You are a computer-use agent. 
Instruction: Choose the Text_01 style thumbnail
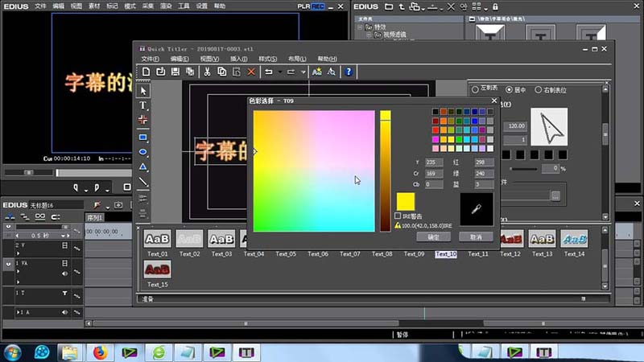[157, 239]
